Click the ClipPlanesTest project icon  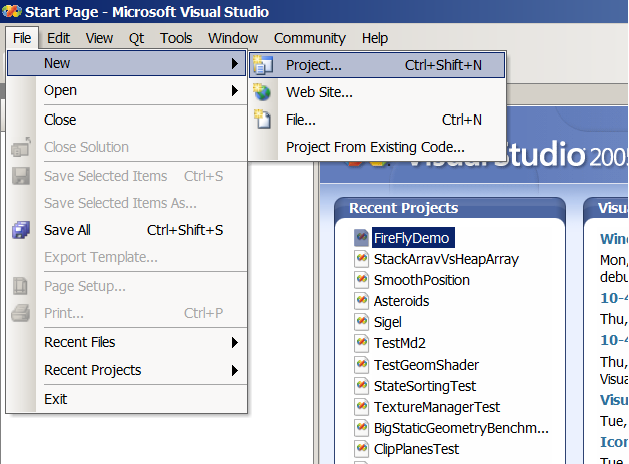click(362, 449)
